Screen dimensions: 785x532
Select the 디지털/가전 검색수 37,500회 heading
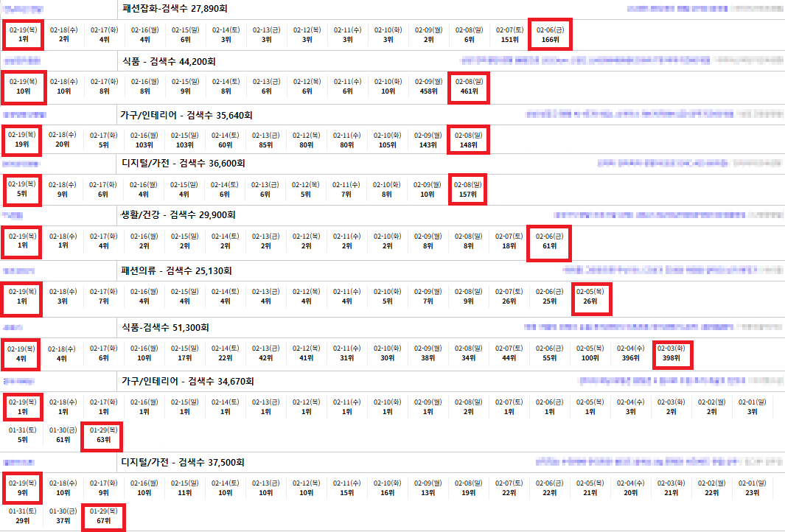coord(183,462)
